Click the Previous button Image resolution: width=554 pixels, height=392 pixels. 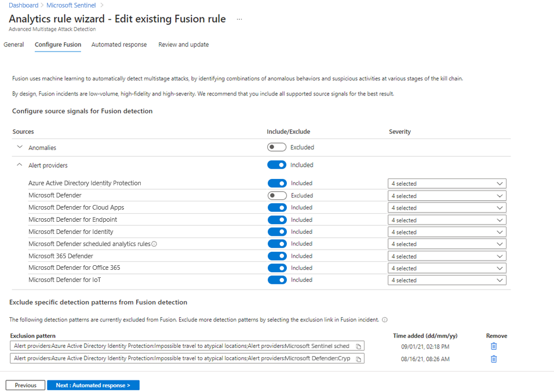[25, 385]
